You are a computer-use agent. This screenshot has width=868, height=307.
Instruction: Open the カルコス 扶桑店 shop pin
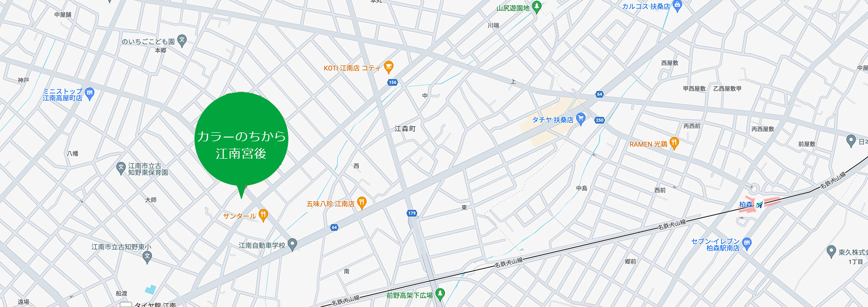[x=677, y=6]
